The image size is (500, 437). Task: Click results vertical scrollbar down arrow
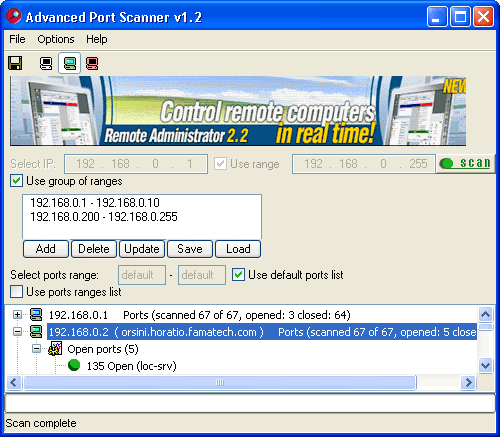(486, 366)
